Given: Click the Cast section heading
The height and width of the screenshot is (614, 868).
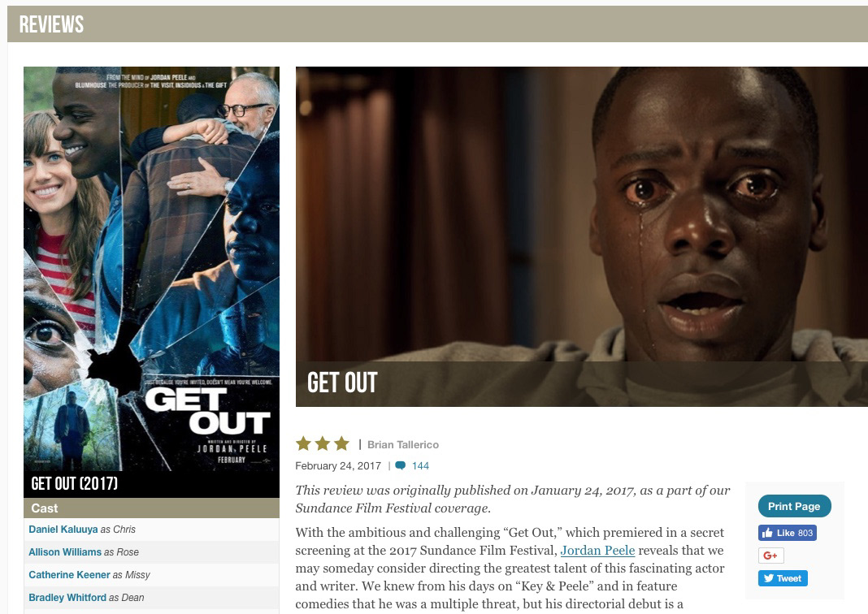Looking at the screenshot, I should (x=44, y=508).
